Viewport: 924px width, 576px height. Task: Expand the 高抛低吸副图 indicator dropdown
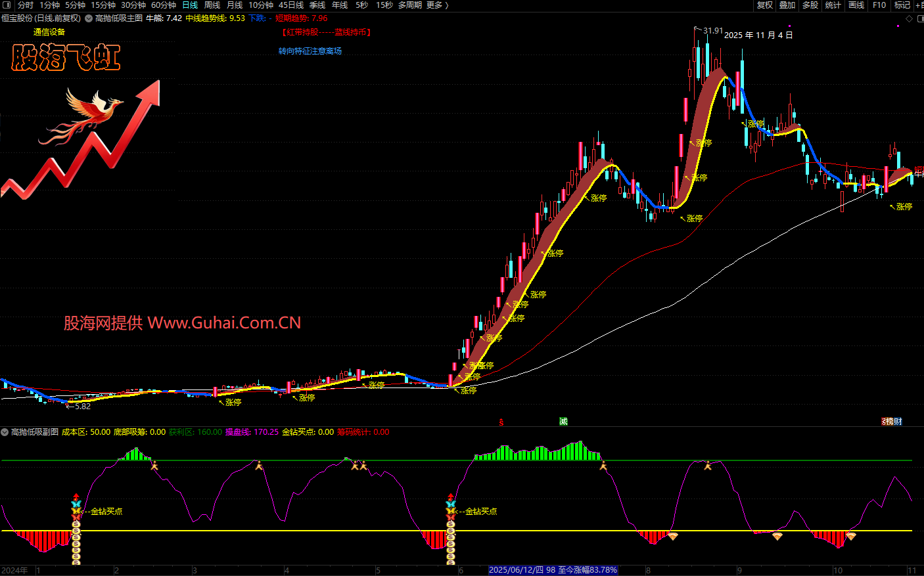click(x=5, y=432)
